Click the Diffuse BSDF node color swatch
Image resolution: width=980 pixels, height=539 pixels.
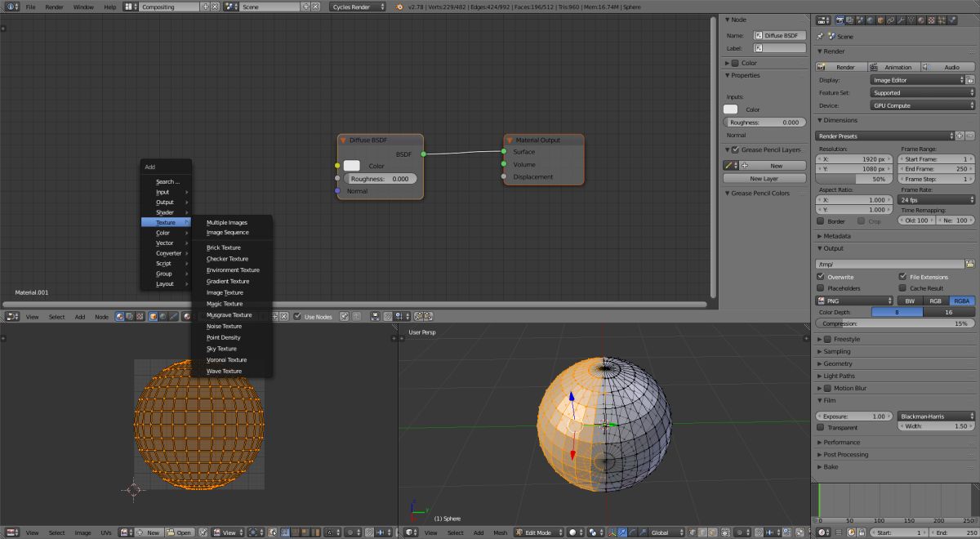352,166
